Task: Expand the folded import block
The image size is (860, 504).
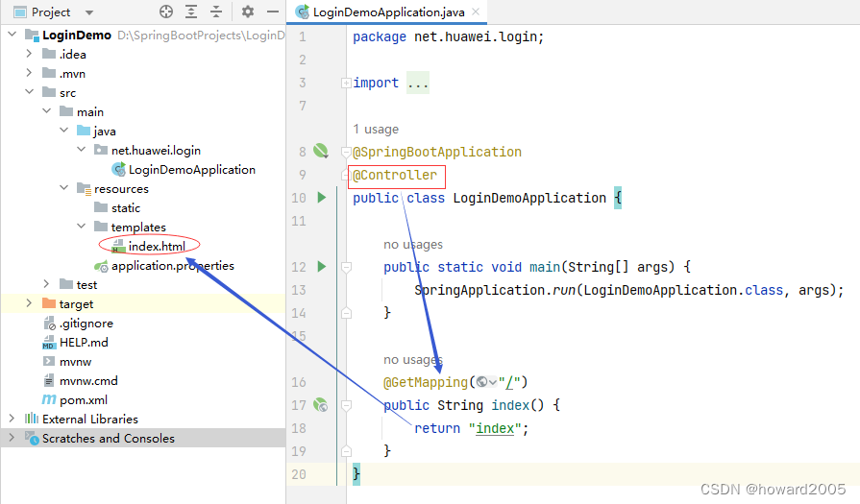Action: pyautogui.click(x=346, y=83)
